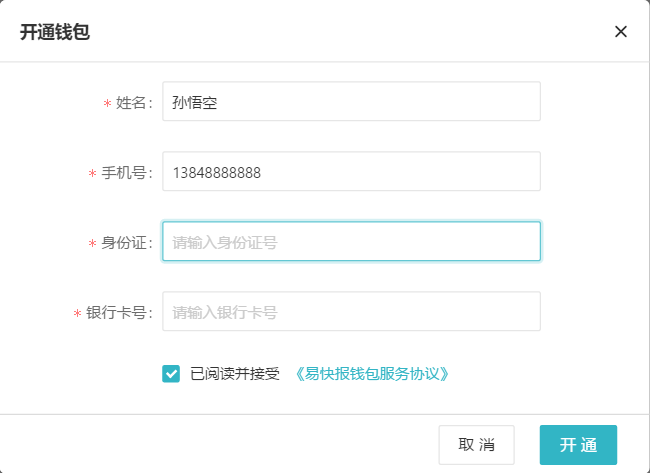Confirm with the teal 开通 button
This screenshot has height=473, width=650.
click(x=578, y=445)
